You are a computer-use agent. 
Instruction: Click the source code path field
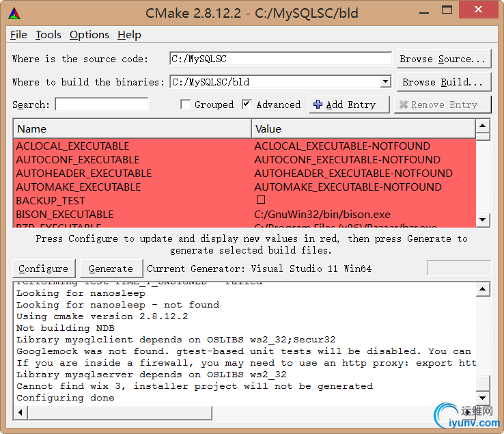281,59
